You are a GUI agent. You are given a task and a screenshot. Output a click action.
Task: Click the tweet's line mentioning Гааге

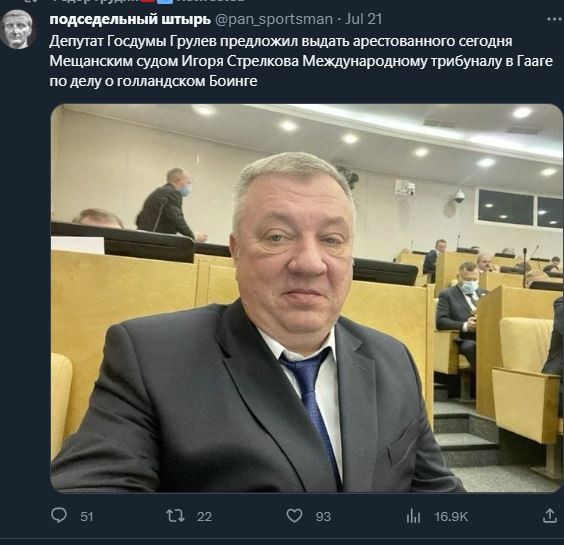[301, 61]
